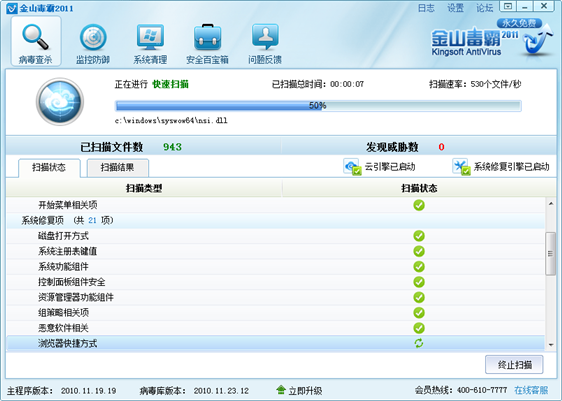Stop the scan with 终止扫描 button
Viewport: 562px width, 401px height.
coord(514,365)
